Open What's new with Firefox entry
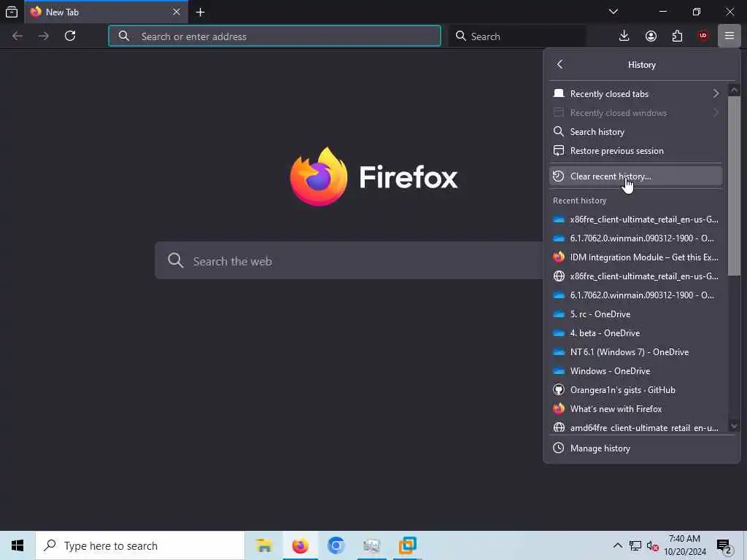This screenshot has height=560, width=747. point(635,409)
